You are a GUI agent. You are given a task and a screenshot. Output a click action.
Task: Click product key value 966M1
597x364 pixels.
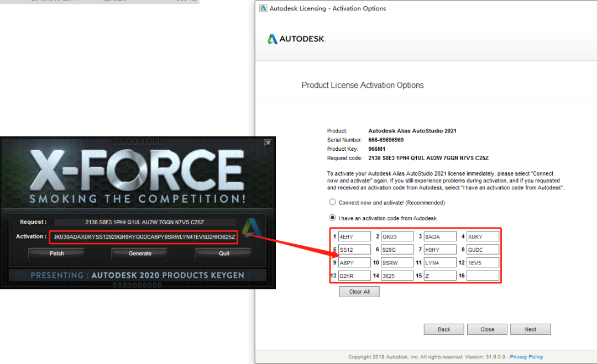tap(376, 149)
